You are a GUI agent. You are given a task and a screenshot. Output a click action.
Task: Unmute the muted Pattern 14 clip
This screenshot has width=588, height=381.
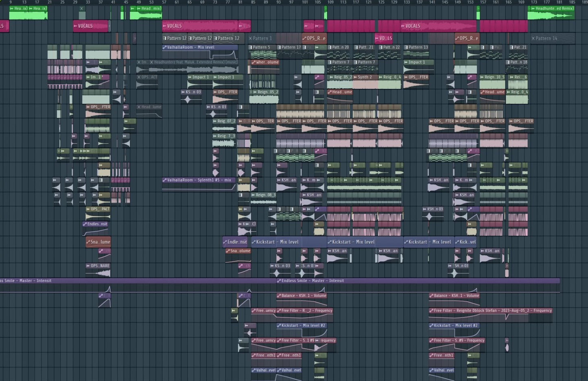533,38
